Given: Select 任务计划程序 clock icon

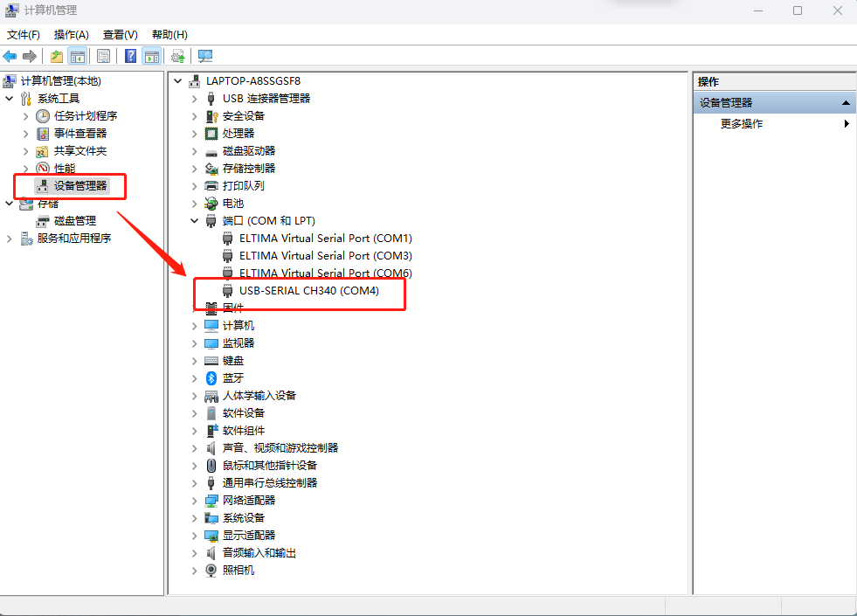Looking at the screenshot, I should coord(43,116).
